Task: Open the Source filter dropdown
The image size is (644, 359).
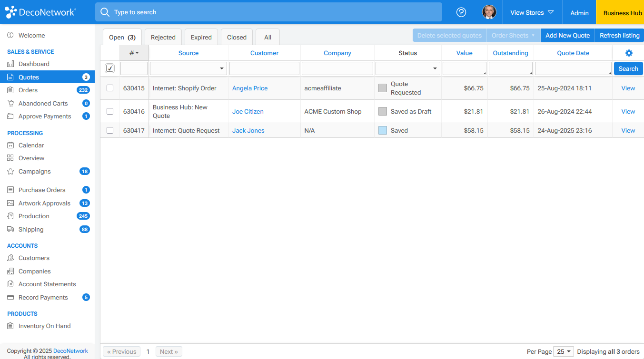Action: tap(188, 68)
